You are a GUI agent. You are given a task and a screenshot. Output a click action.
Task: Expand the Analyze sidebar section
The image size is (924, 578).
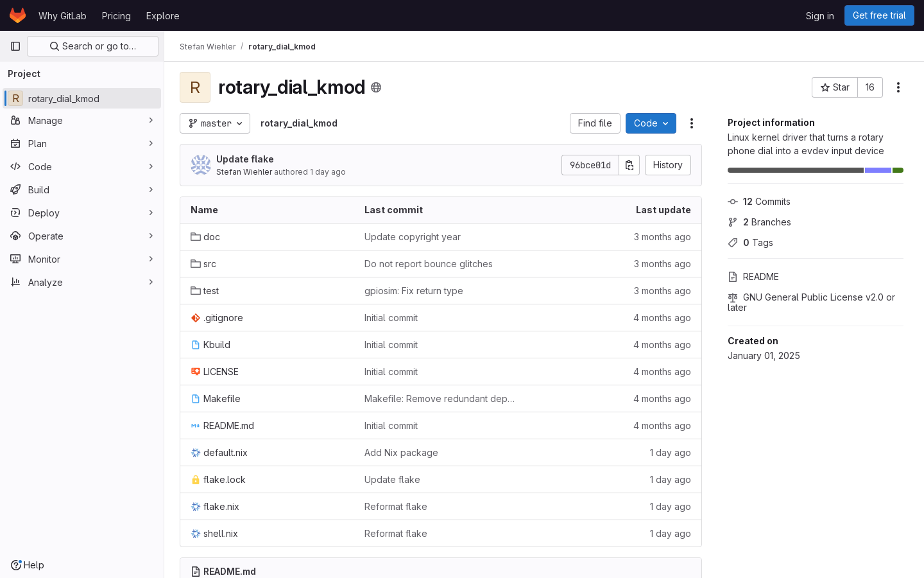[82, 283]
